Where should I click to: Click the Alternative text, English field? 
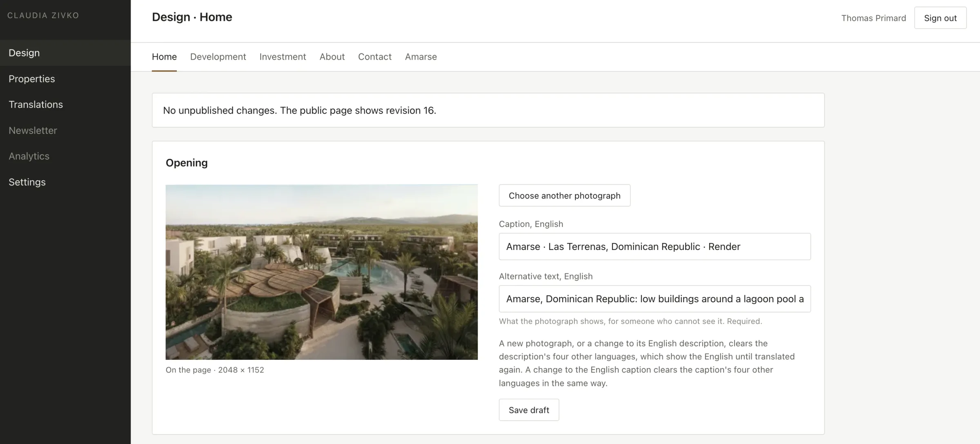point(655,299)
